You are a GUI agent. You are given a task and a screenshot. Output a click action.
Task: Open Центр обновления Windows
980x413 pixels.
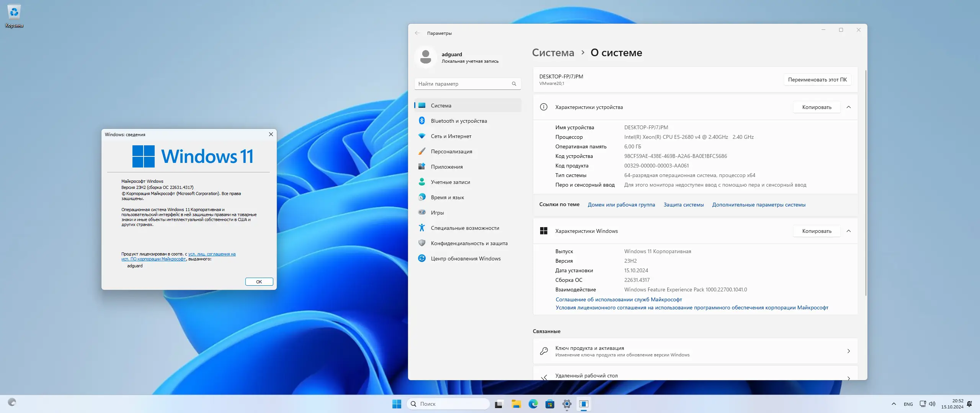coord(465,259)
